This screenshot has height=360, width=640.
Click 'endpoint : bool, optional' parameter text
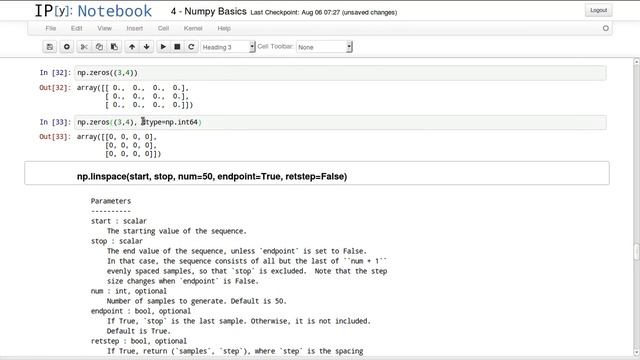click(x=140, y=311)
